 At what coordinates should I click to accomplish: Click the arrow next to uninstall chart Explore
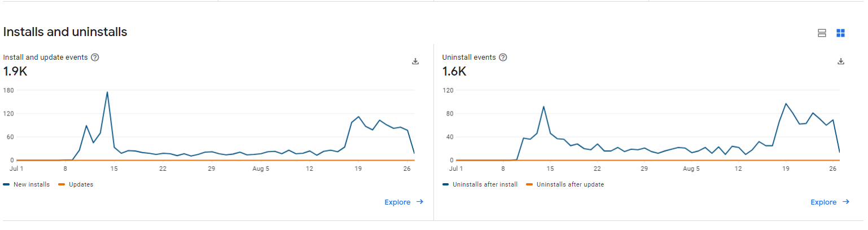click(845, 202)
